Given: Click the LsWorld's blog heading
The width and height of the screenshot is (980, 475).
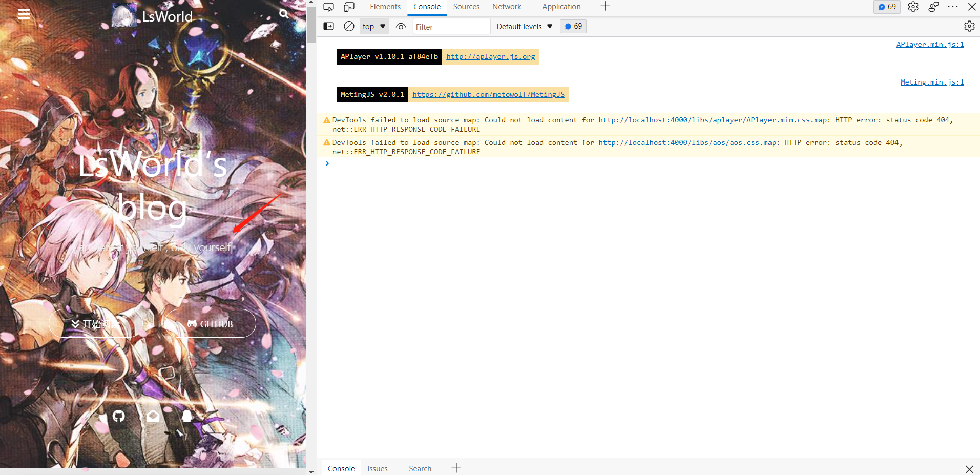Looking at the screenshot, I should click(x=153, y=186).
